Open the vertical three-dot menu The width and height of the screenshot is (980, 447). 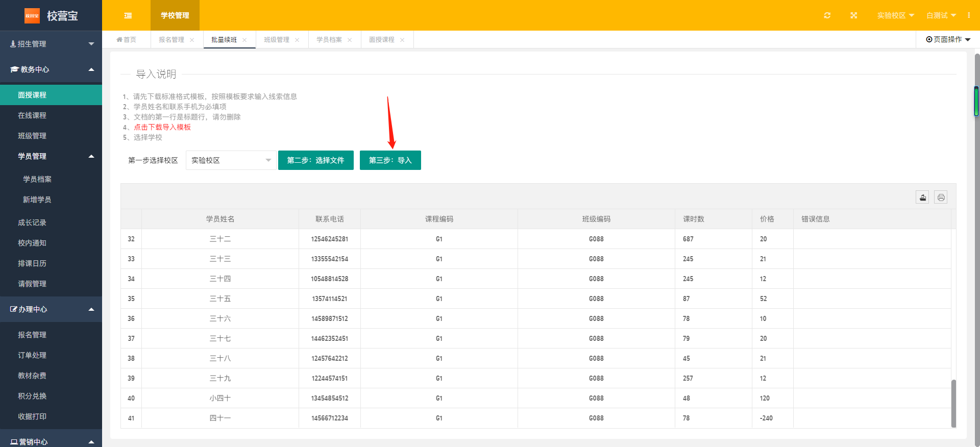[x=969, y=15]
